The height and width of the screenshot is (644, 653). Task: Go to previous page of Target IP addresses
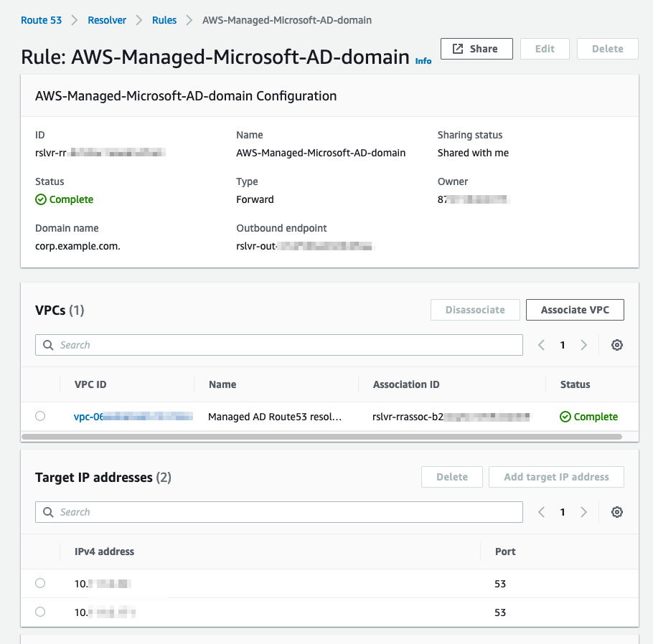[541, 512]
